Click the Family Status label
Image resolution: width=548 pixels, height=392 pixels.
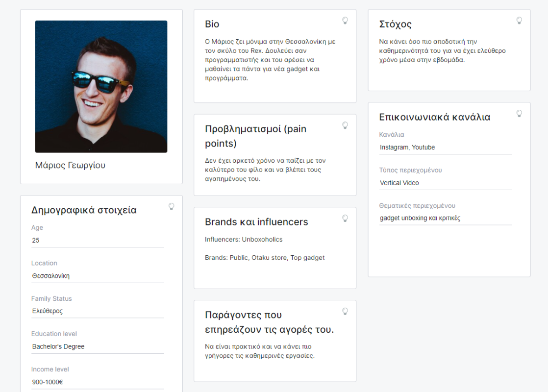[51, 299]
